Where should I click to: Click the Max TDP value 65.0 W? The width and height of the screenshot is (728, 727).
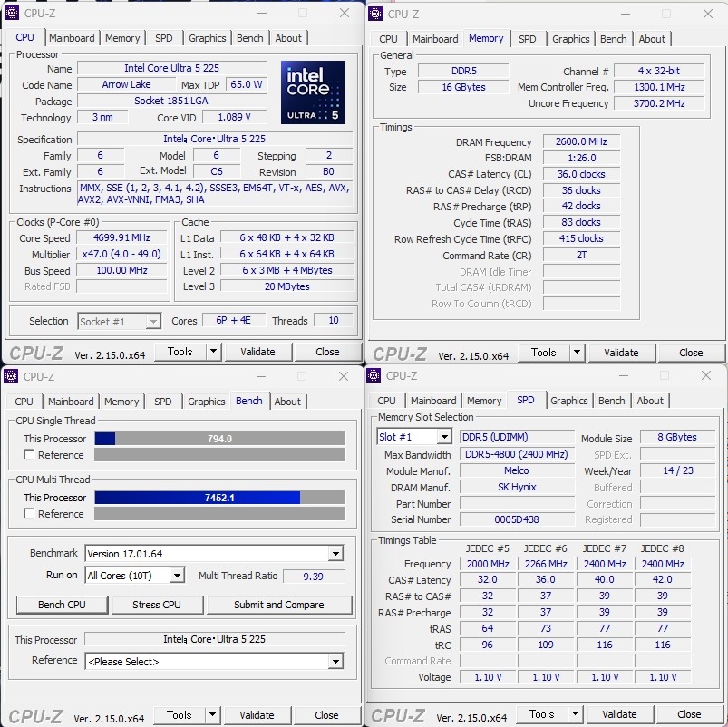pos(247,84)
